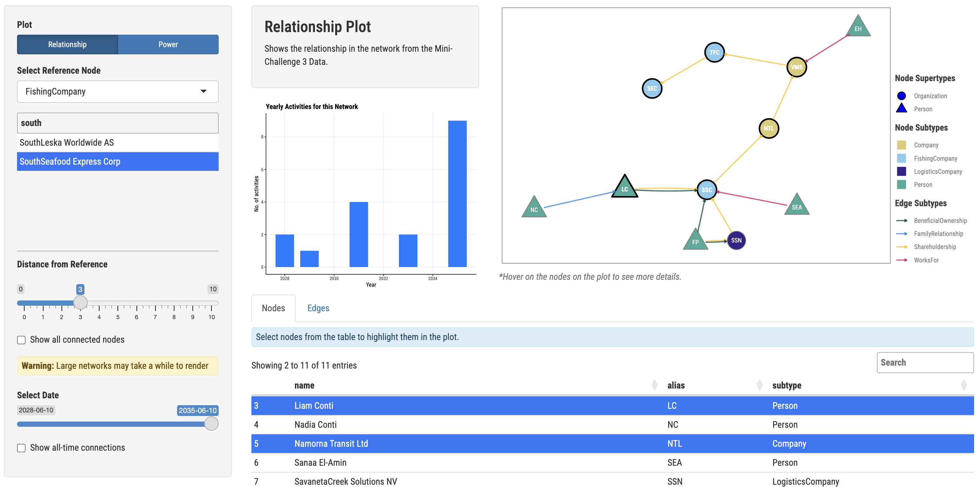
Task: Click the TFC node in the network plot
Action: (x=714, y=52)
